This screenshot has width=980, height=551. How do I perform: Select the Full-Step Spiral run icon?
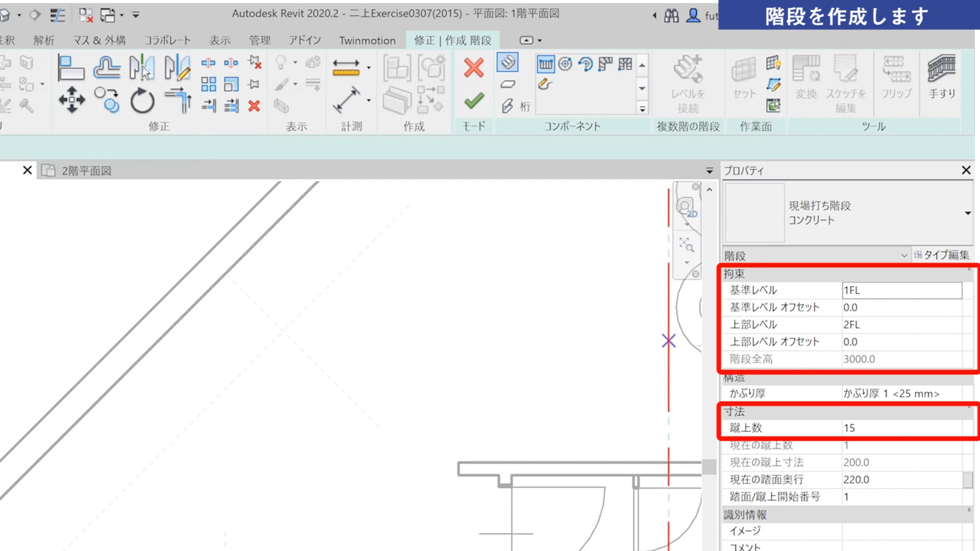(565, 64)
